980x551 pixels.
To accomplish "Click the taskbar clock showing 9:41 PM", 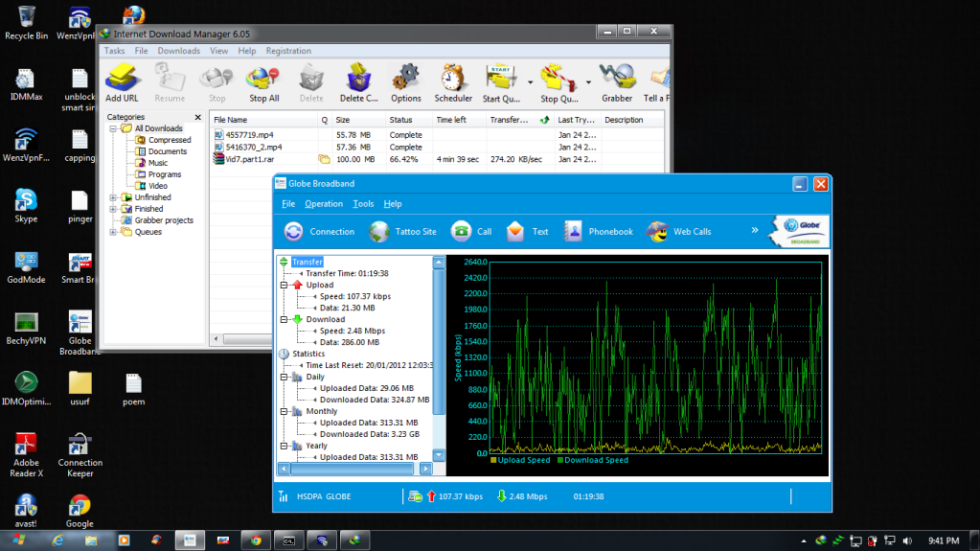I will coord(944,541).
